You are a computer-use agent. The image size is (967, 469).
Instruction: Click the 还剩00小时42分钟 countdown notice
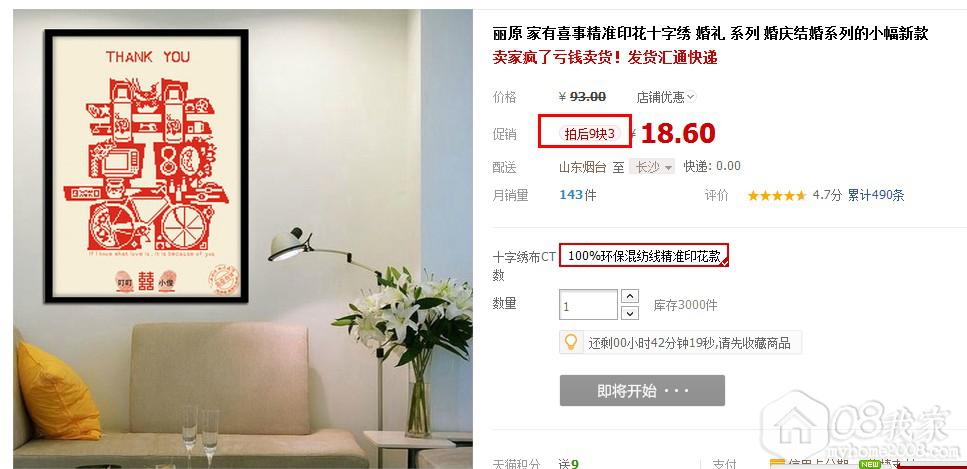(689, 342)
